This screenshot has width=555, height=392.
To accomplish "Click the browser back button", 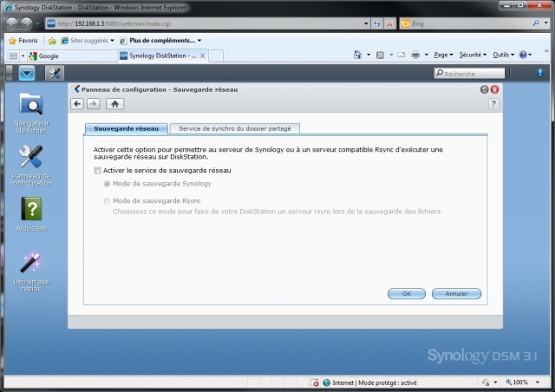I will click(x=11, y=23).
